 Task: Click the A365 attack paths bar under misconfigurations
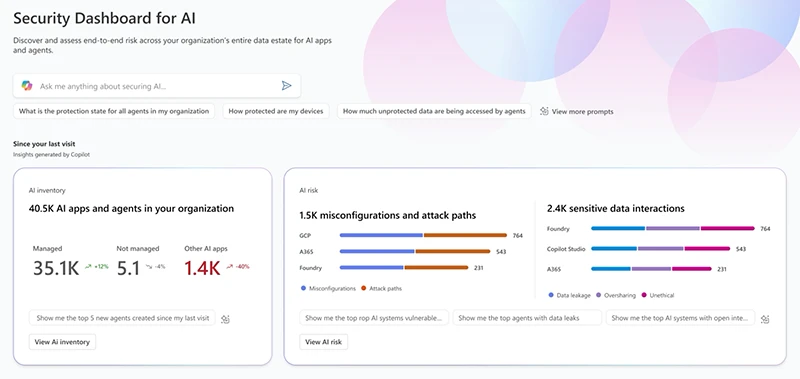click(453, 251)
